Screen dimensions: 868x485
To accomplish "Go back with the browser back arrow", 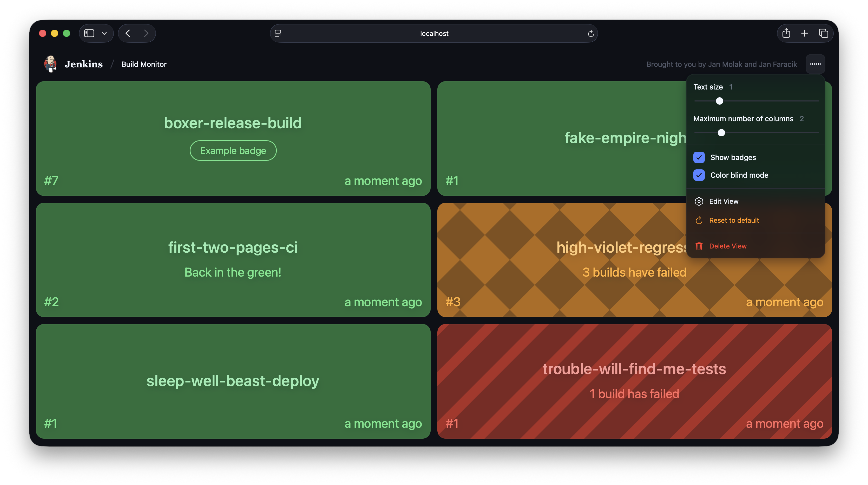I will [x=128, y=33].
